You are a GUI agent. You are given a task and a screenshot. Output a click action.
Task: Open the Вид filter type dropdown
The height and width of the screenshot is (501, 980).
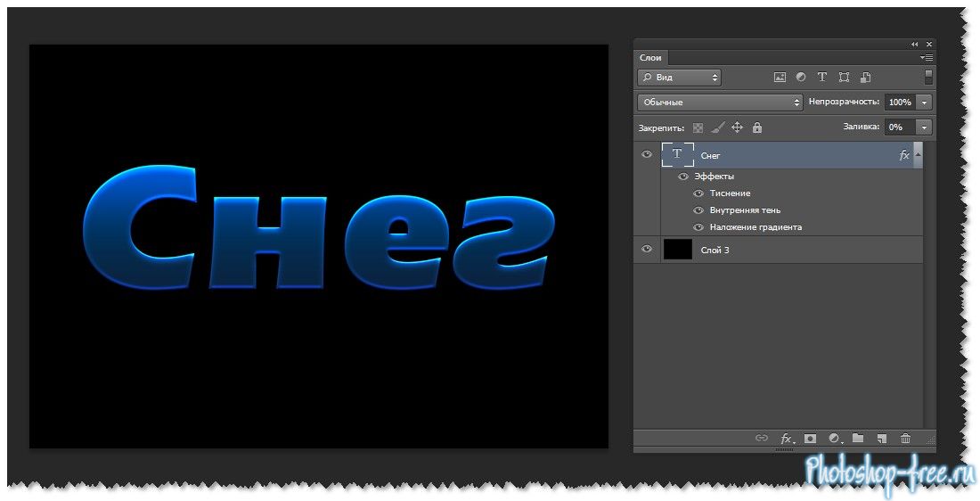(x=679, y=78)
